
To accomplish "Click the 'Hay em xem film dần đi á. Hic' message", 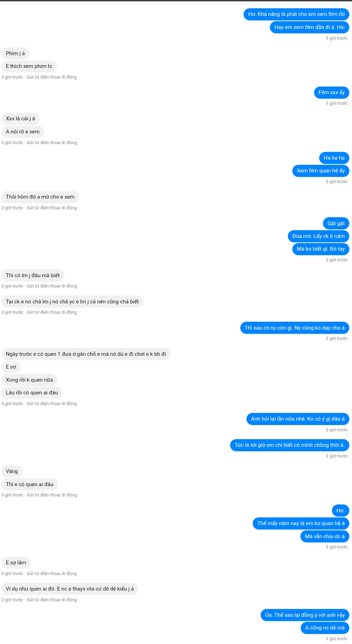I will [310, 27].
